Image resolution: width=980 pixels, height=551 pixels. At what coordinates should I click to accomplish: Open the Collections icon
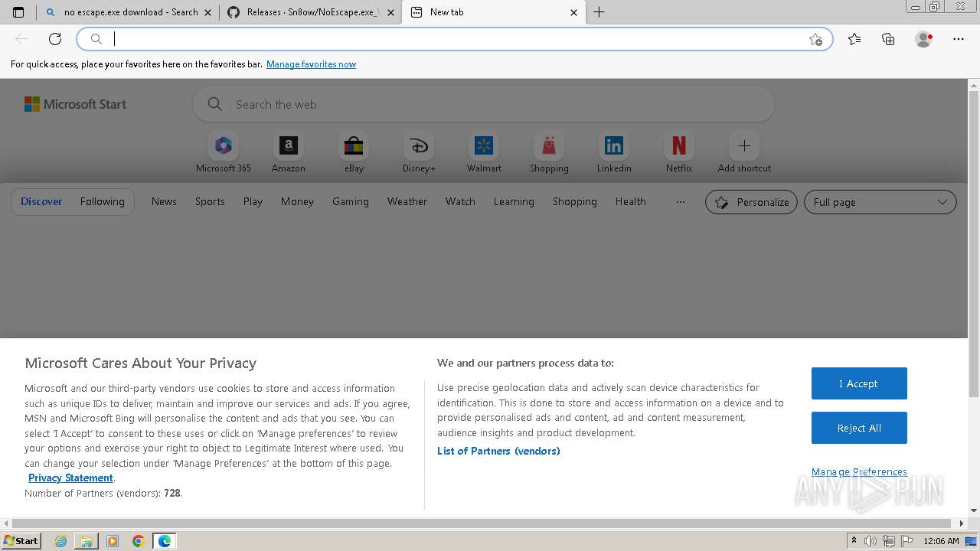[x=888, y=39]
